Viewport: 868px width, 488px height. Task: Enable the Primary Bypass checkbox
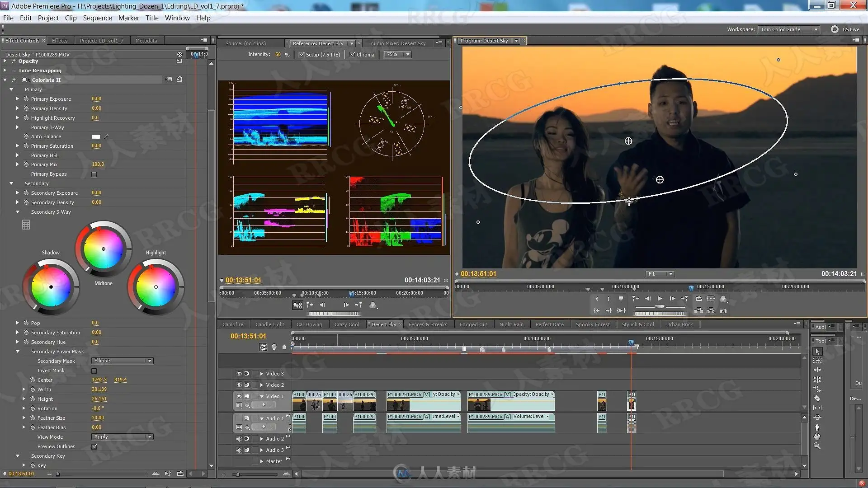click(94, 174)
